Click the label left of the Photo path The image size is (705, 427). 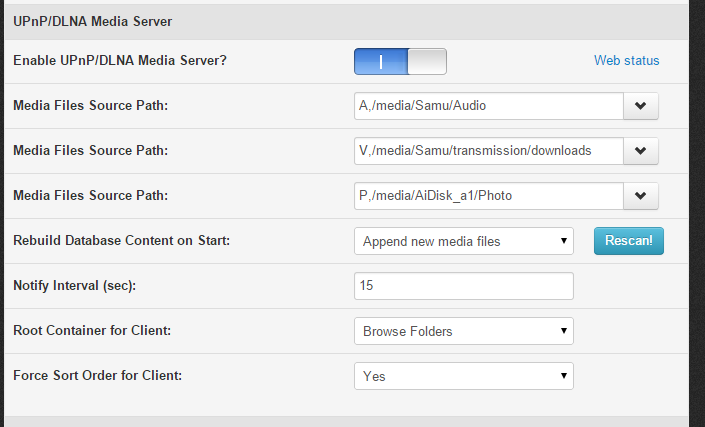90,196
